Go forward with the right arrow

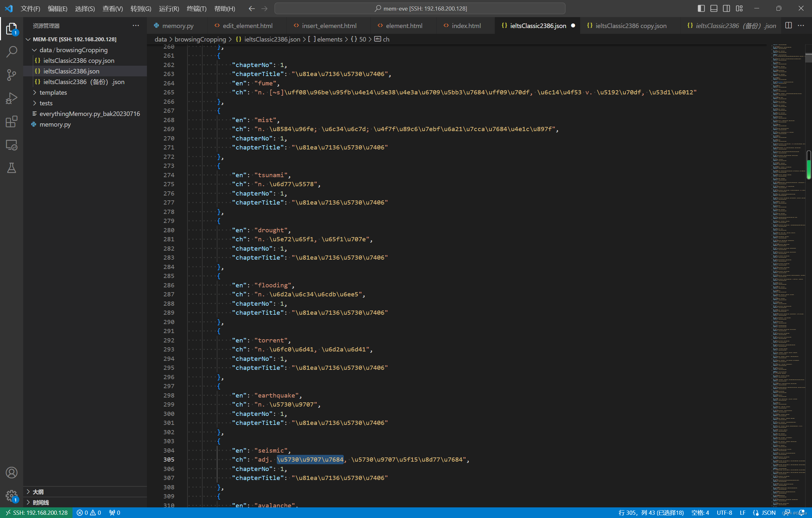[264, 8]
